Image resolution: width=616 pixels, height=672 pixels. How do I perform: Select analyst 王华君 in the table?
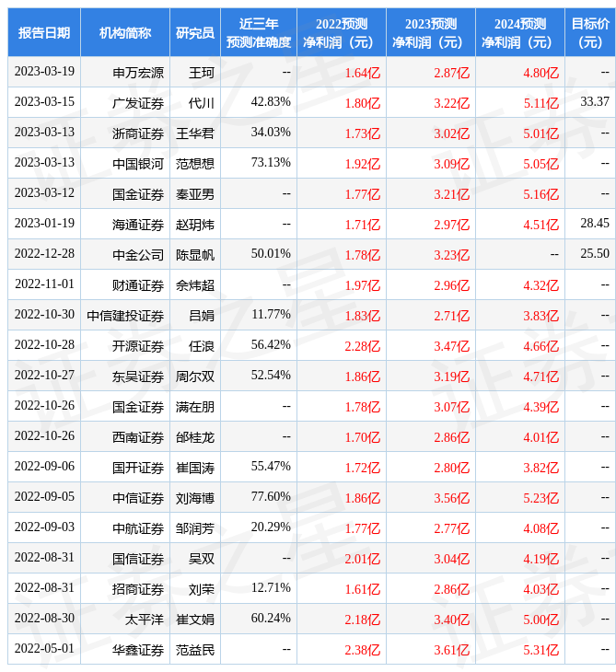coord(195,133)
